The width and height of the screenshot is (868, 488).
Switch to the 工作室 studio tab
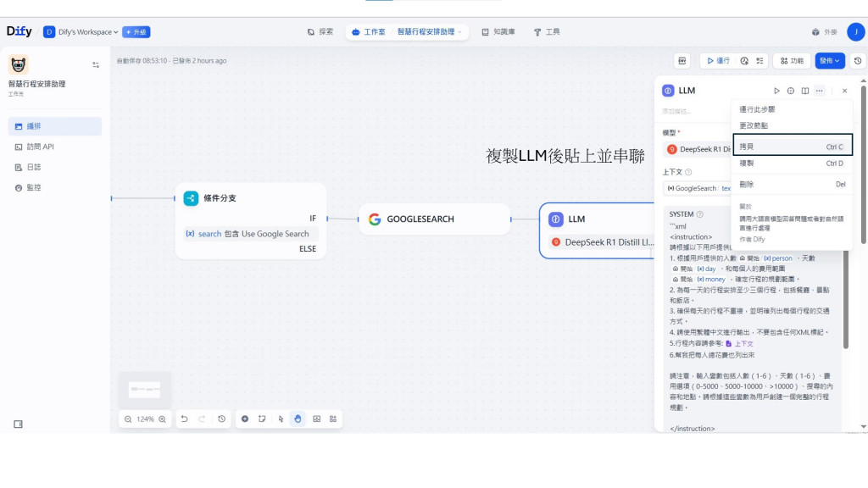(370, 32)
